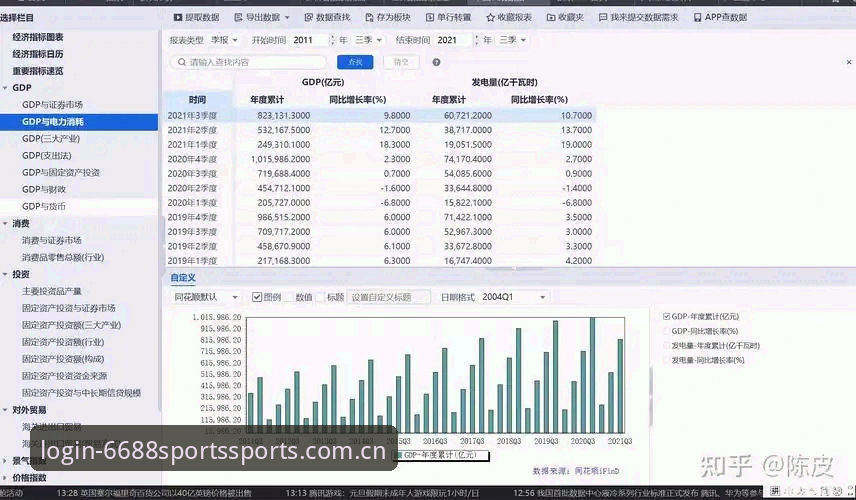Click the blue 查找 search button
Image resolution: width=856 pixels, height=500 pixels.
point(355,62)
